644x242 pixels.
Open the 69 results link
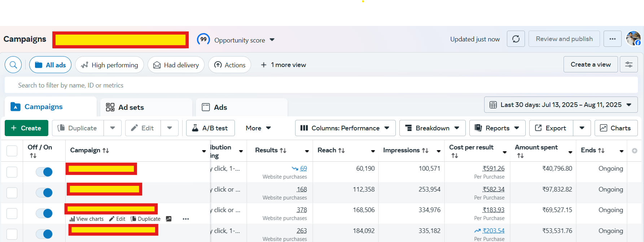[303, 169]
